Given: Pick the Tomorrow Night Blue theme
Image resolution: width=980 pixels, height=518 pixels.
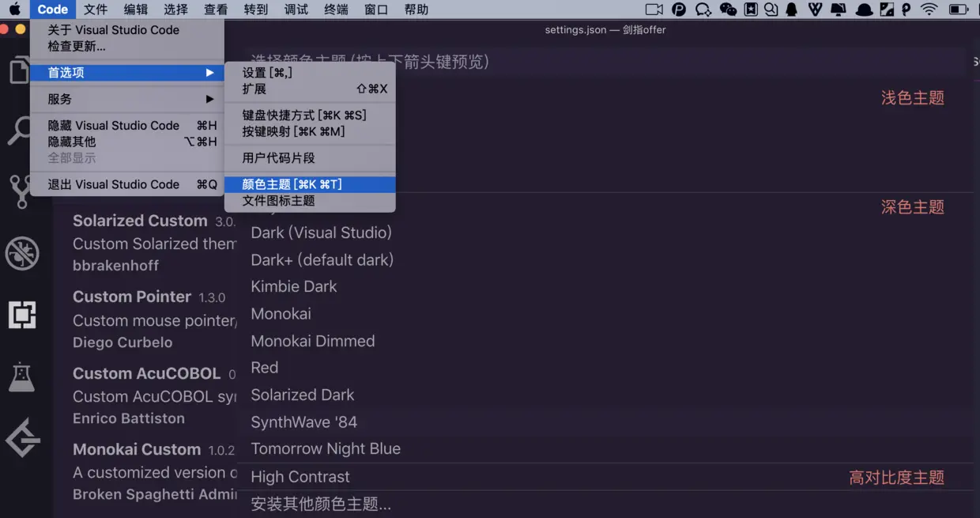Looking at the screenshot, I should click(604, 448).
